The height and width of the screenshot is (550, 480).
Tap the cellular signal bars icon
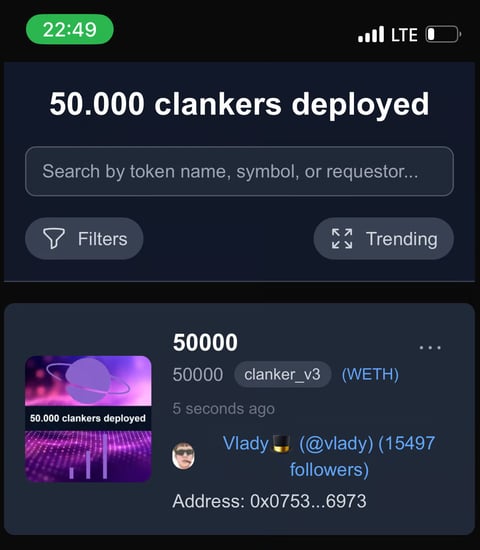point(371,34)
